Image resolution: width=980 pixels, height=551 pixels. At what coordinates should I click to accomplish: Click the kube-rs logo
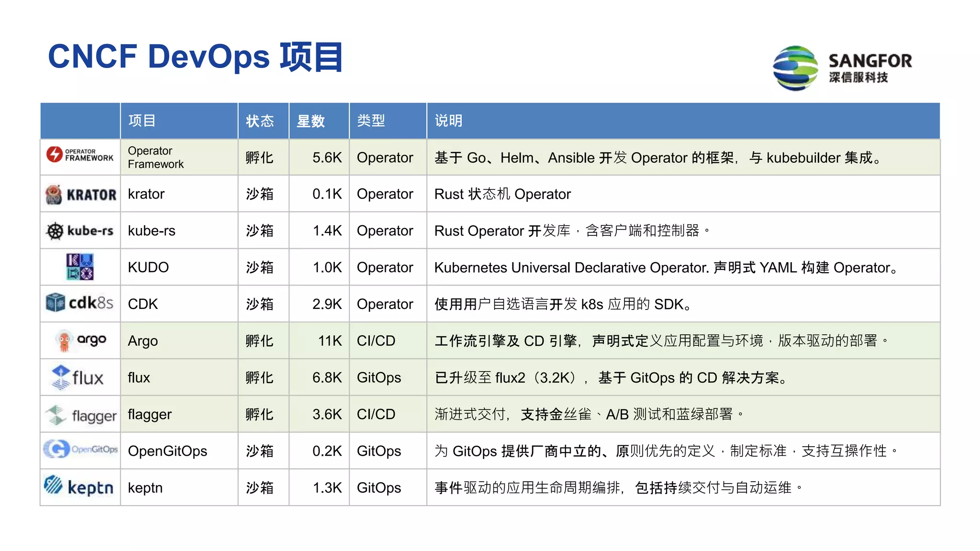click(x=80, y=231)
